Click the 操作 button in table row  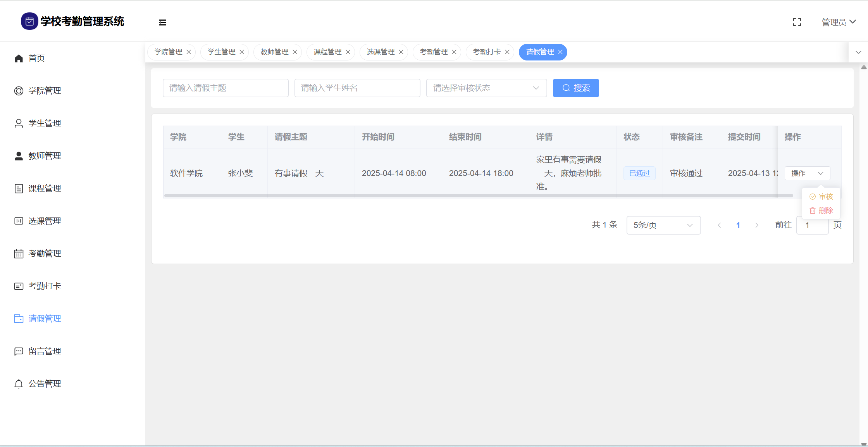pyautogui.click(x=798, y=173)
